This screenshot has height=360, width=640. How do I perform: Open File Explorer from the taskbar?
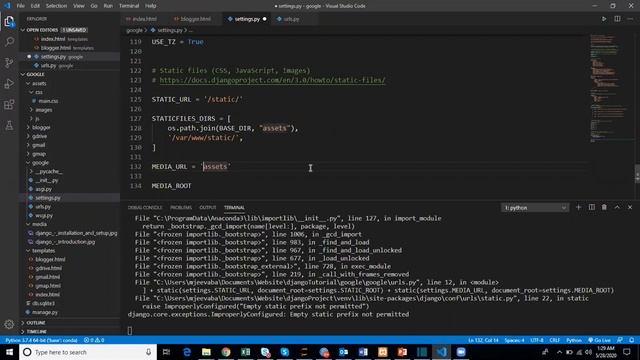(207, 352)
